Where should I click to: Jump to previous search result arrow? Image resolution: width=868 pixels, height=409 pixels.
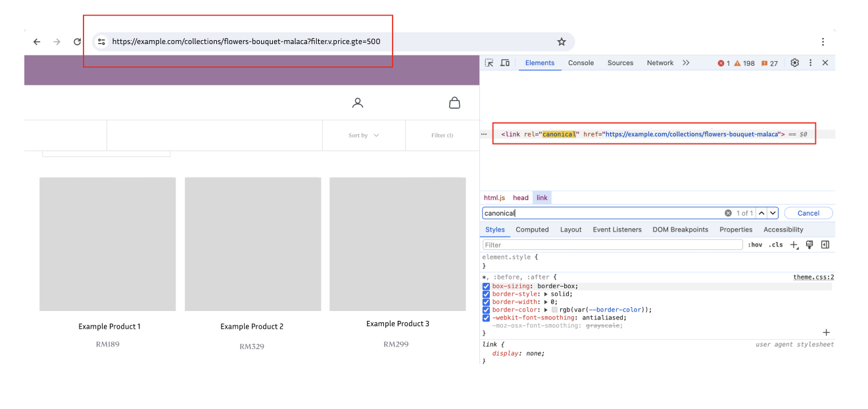click(x=761, y=213)
